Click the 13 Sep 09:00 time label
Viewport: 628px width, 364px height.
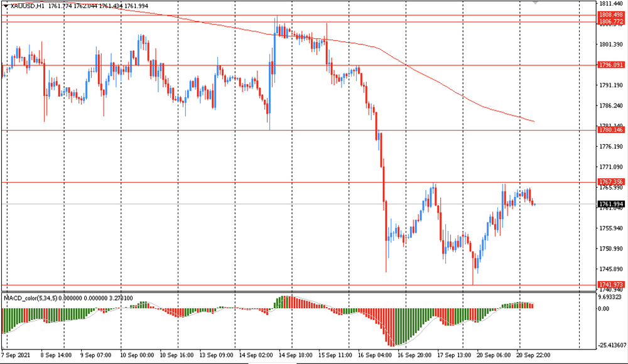tap(216, 355)
